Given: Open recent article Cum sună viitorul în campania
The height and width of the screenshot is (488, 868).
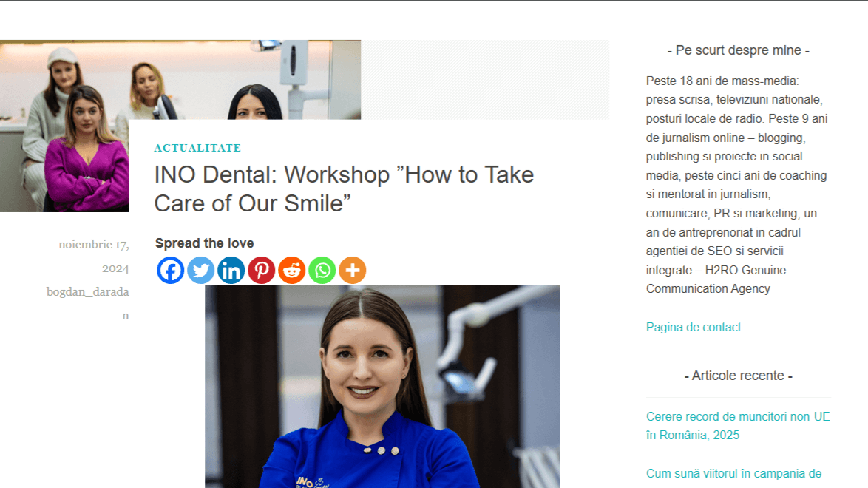Looking at the screenshot, I should point(733,474).
